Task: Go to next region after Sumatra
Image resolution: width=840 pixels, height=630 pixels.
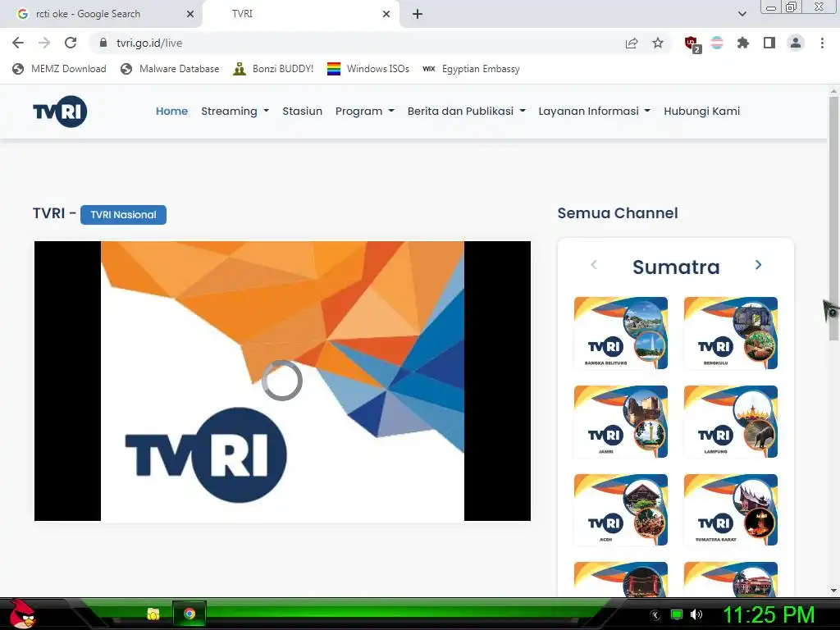Action: pyautogui.click(x=758, y=265)
